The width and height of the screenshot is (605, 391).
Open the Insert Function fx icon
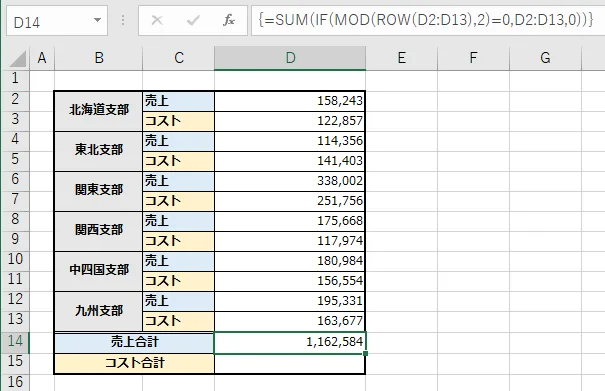[x=229, y=20]
